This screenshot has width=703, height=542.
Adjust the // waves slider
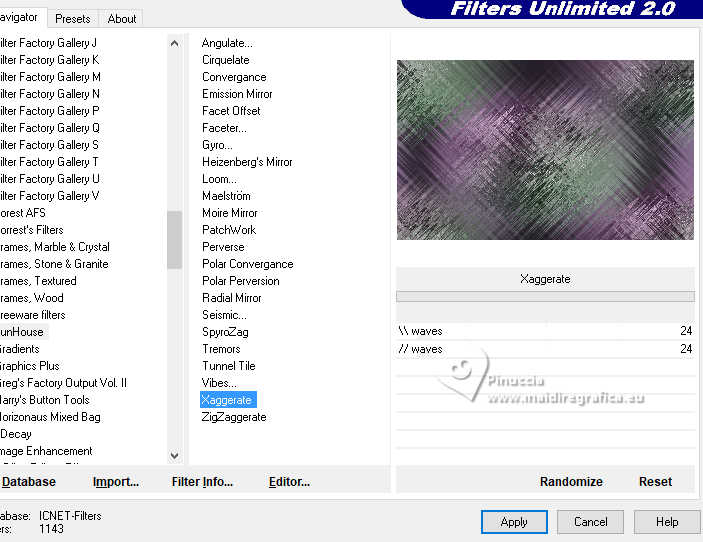(545, 349)
